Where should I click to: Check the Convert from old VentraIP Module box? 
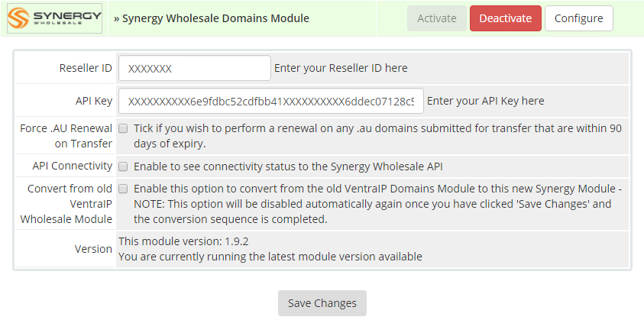click(123, 189)
